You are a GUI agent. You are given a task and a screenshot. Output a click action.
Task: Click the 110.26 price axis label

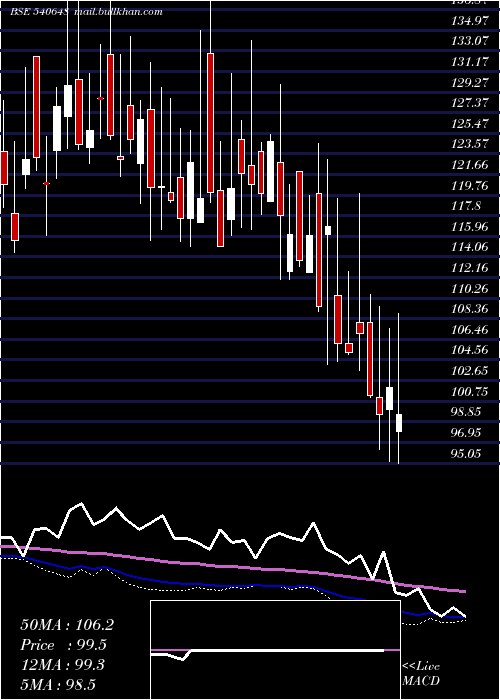(x=470, y=289)
